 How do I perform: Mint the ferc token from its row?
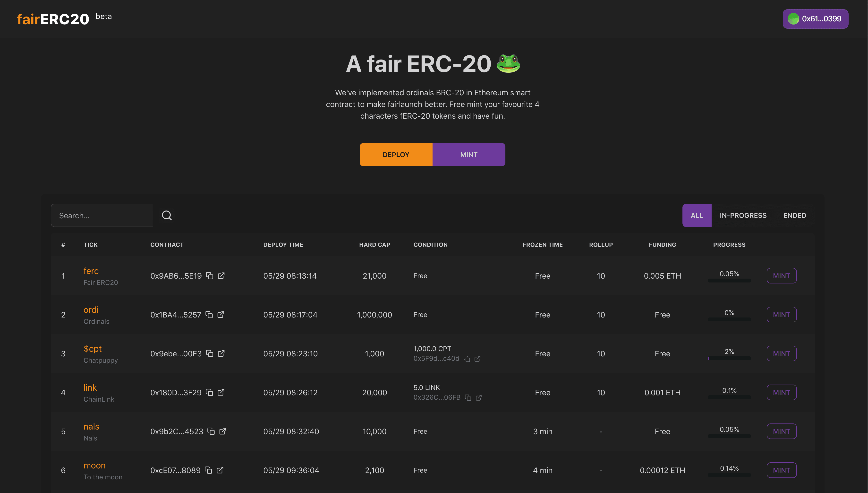tap(781, 276)
